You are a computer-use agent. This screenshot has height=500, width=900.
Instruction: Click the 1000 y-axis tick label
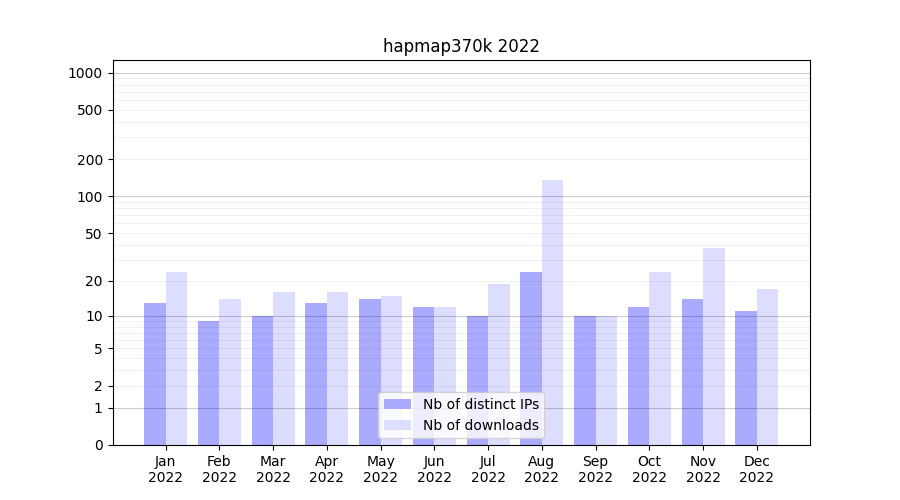click(85, 73)
